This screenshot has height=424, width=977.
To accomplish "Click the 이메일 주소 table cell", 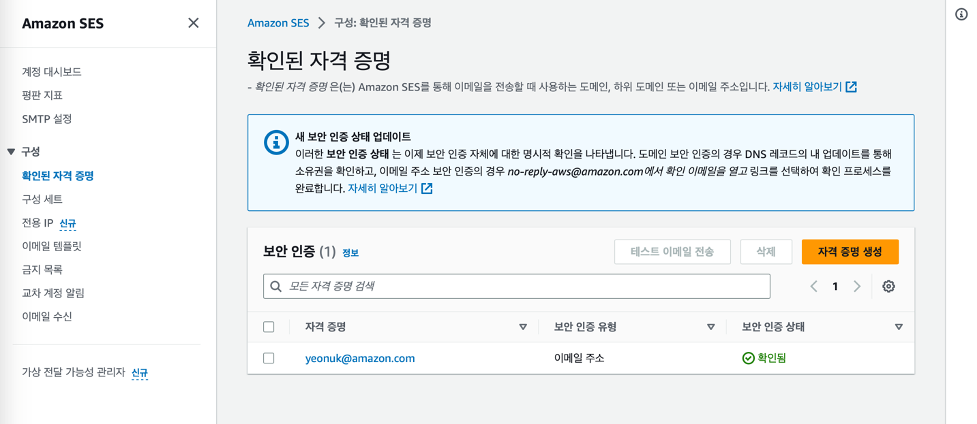I will pyautogui.click(x=579, y=359).
